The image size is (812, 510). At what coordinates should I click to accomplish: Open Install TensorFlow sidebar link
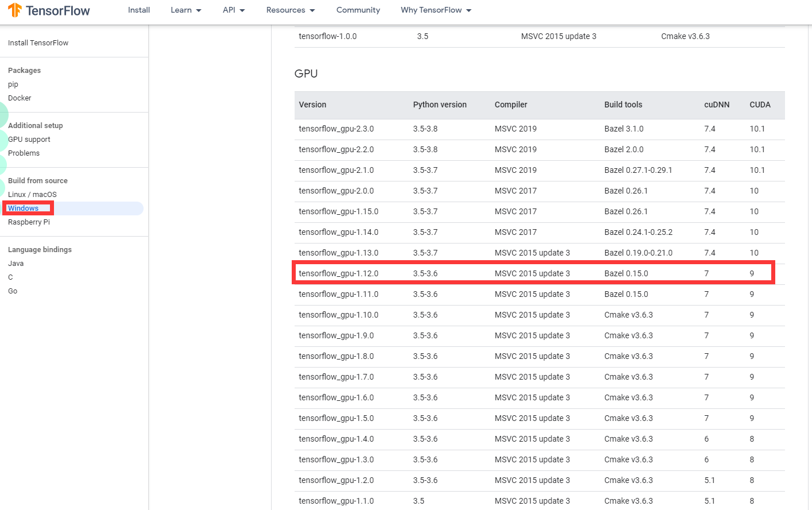(x=38, y=43)
